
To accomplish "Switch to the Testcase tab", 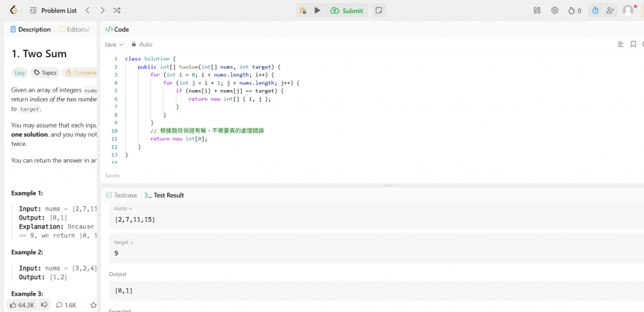I will point(121,196).
